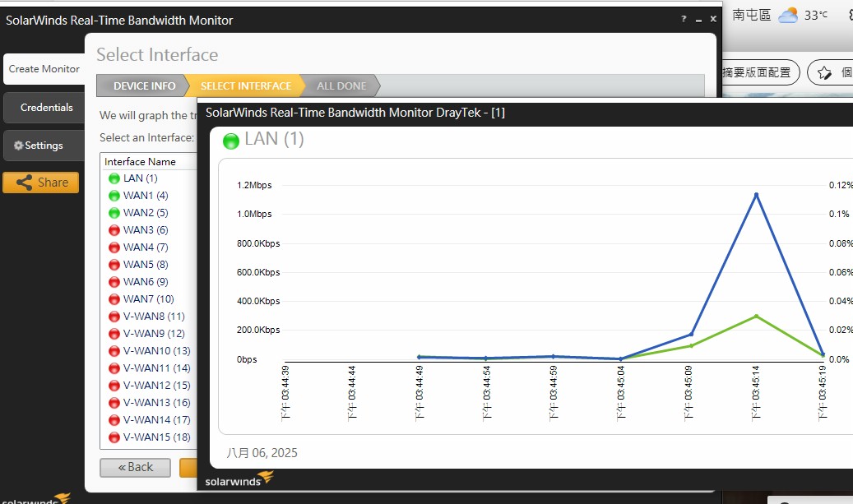
Task: Switch to the Credentials tab
Action: pyautogui.click(x=46, y=108)
